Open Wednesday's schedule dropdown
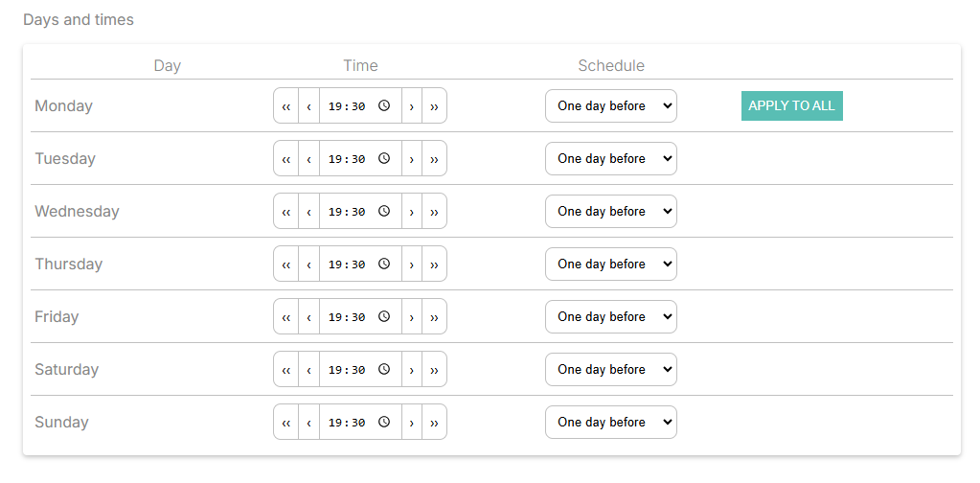This screenshot has width=980, height=483. click(610, 212)
